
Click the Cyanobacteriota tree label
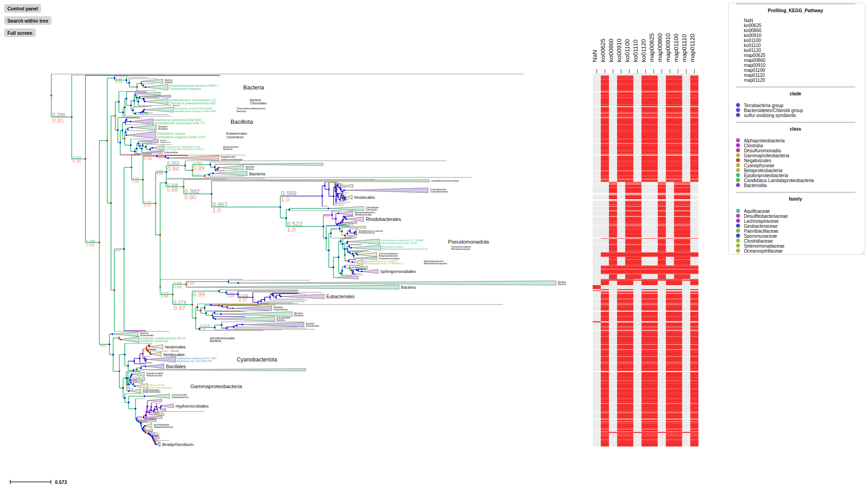pos(257,360)
